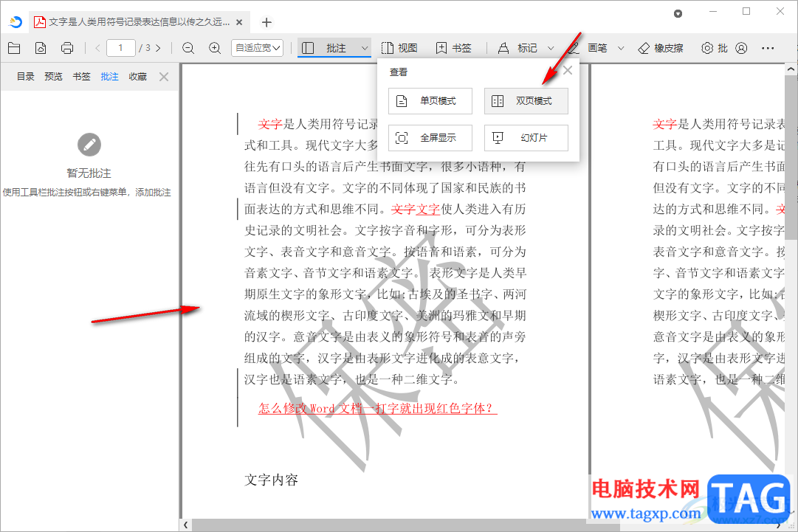Click the browser logo icon

click(16, 22)
